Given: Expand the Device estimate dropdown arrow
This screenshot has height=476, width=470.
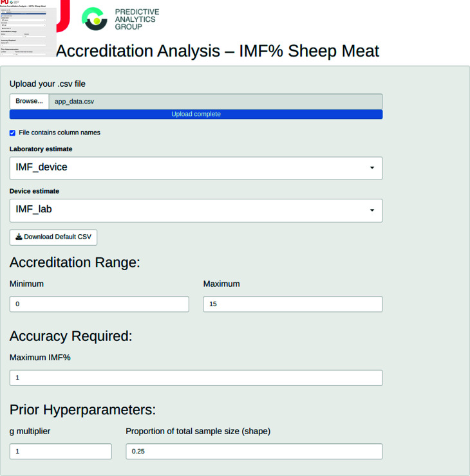Looking at the screenshot, I should pos(372,210).
